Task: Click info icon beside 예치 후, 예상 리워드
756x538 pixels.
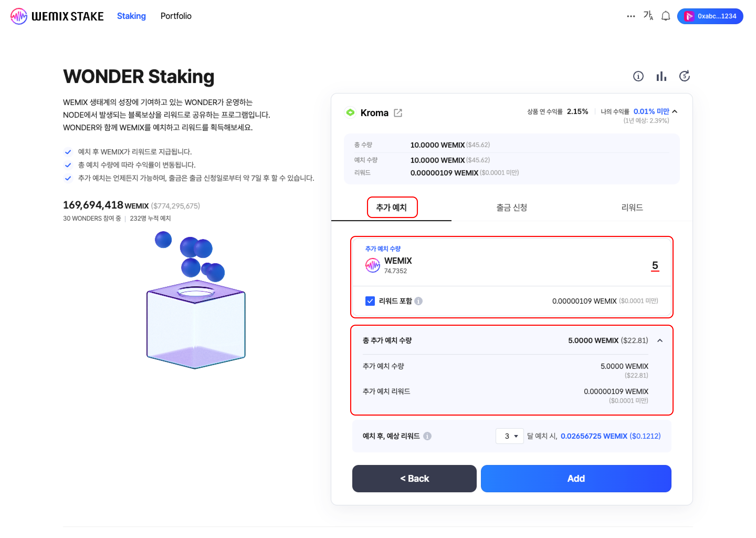Action: coord(427,436)
